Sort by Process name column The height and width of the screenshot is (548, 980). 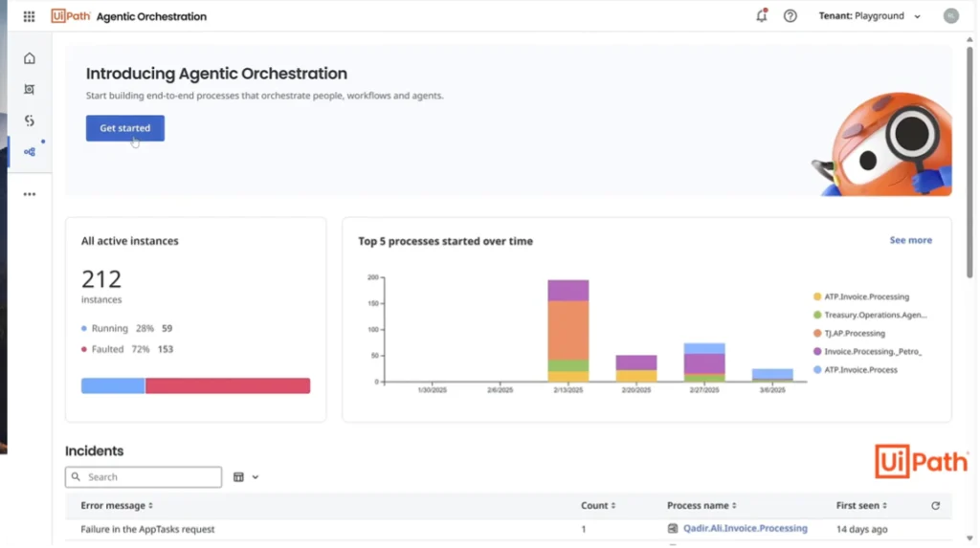tap(702, 506)
